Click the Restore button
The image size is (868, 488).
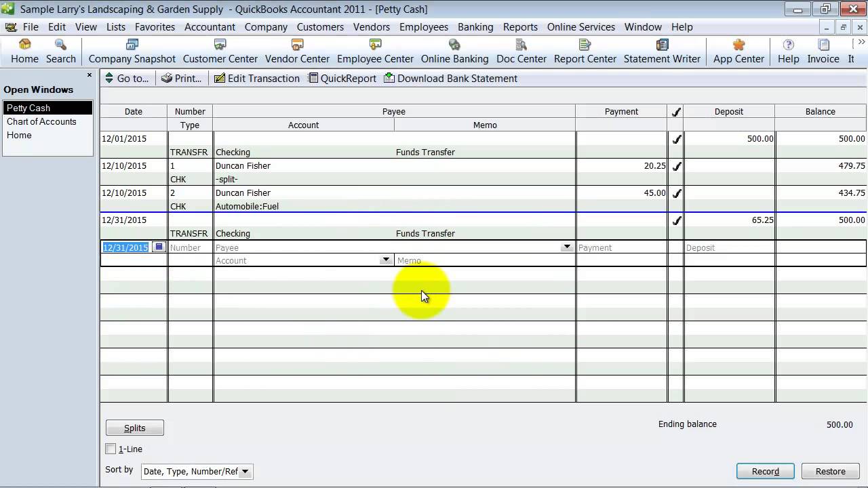830,471
